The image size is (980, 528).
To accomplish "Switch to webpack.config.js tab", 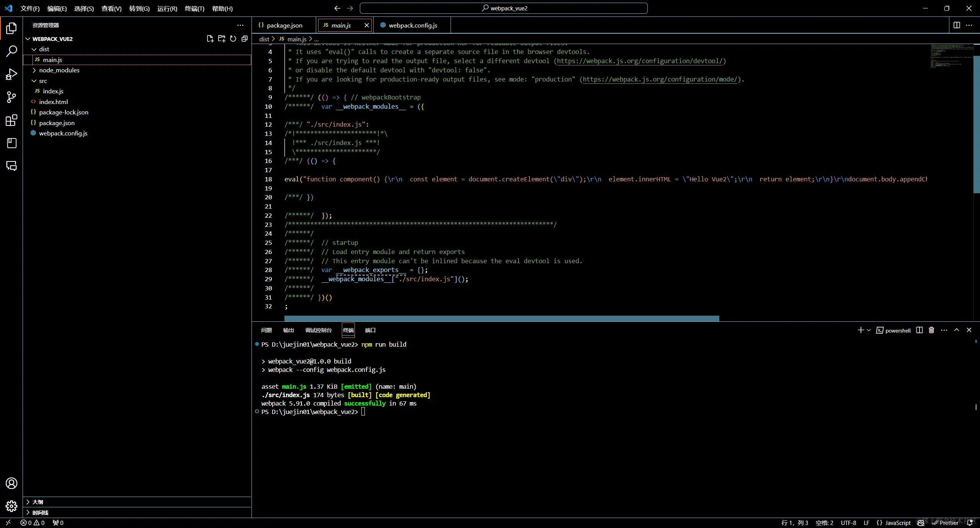I will tap(412, 25).
